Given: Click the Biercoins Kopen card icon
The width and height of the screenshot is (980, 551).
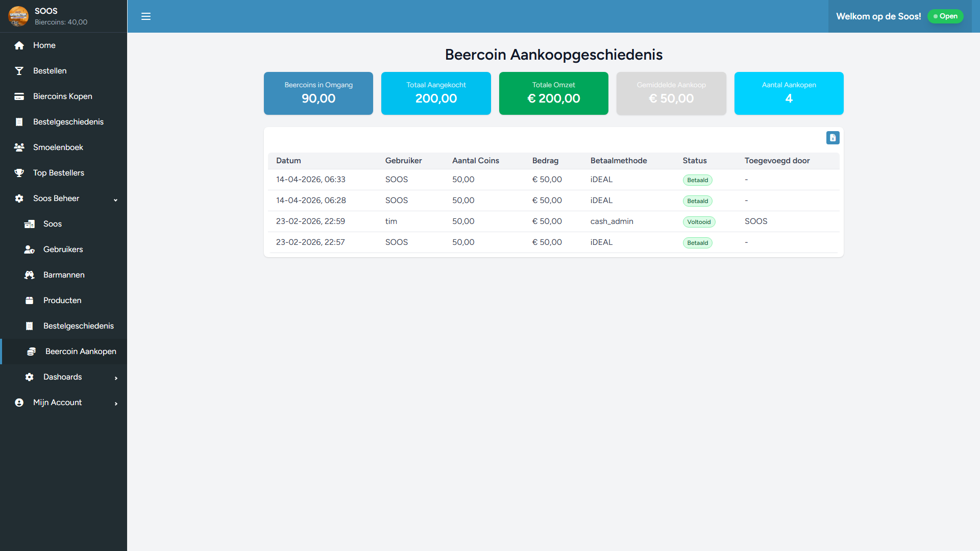Looking at the screenshot, I should (x=19, y=96).
